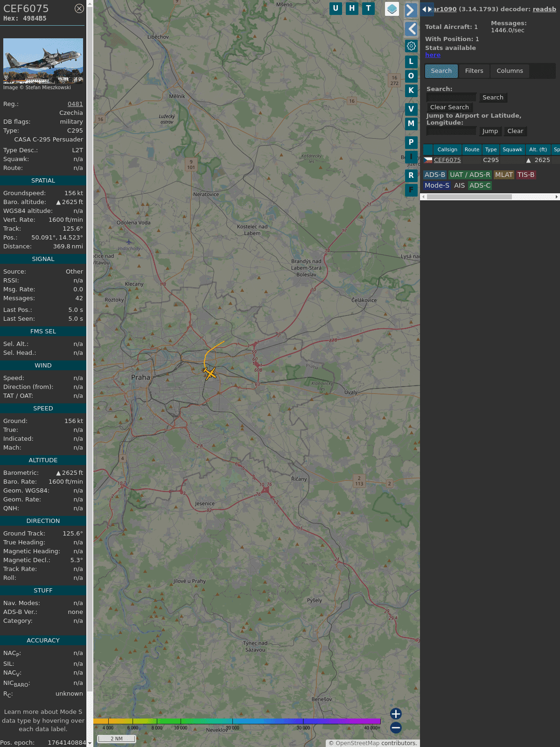
Task: Click the table horizontal scrollbar
Action: point(469,197)
